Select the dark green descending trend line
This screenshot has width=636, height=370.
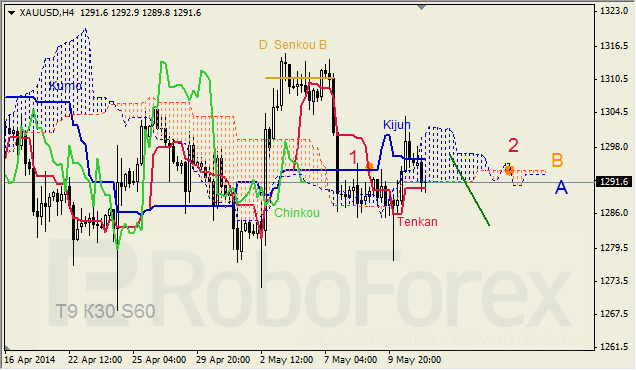(469, 189)
